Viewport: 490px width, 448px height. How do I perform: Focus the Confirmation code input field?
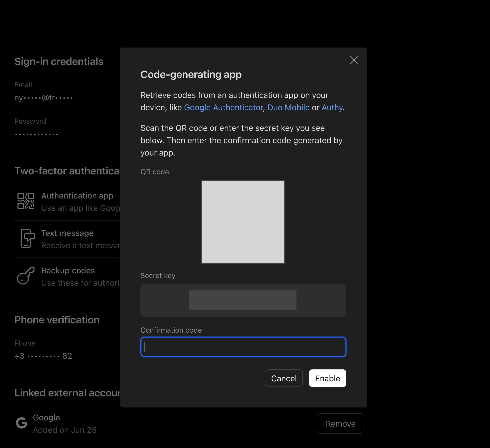point(243,347)
